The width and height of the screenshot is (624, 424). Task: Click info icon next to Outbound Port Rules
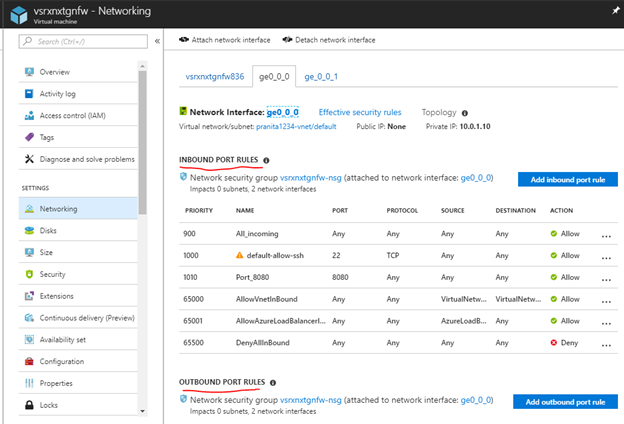[x=273, y=383]
